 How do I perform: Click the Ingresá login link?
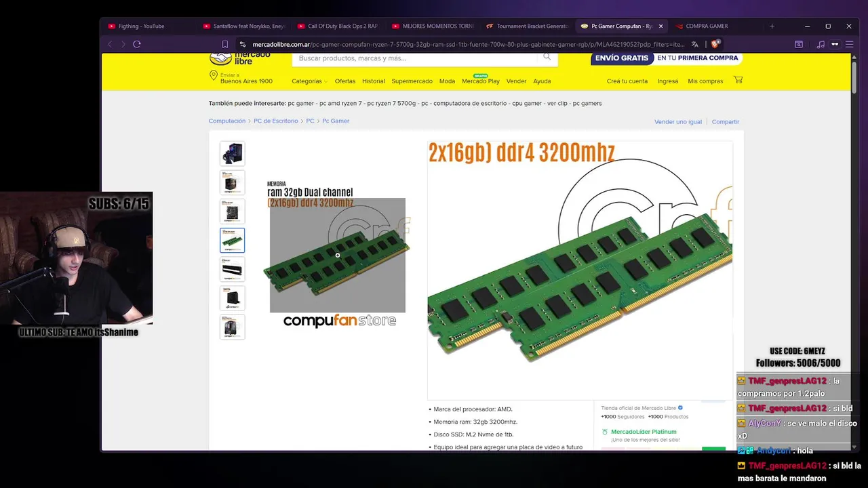668,81
